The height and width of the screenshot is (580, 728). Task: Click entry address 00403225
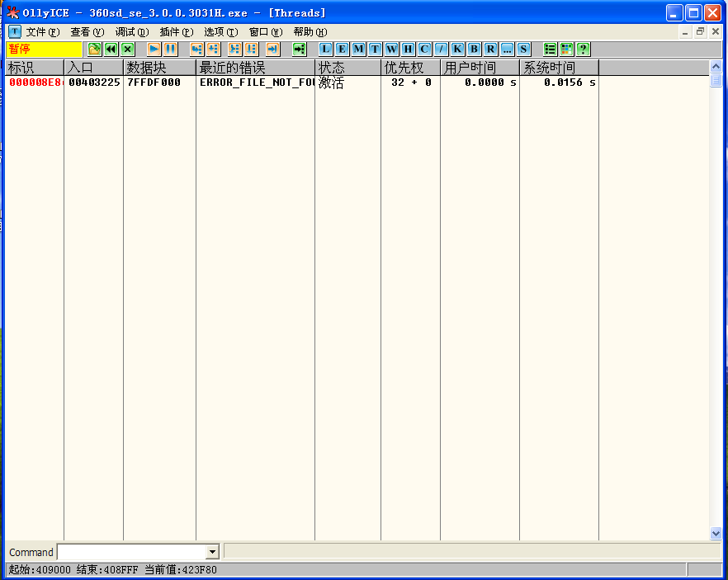click(94, 83)
